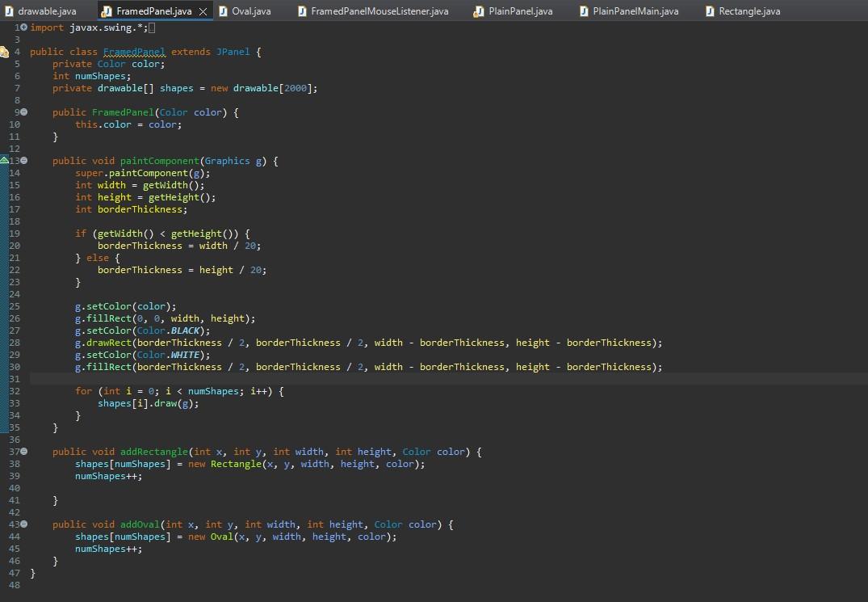Click addOval method name
Image resolution: width=868 pixels, height=602 pixels.
[x=140, y=524]
